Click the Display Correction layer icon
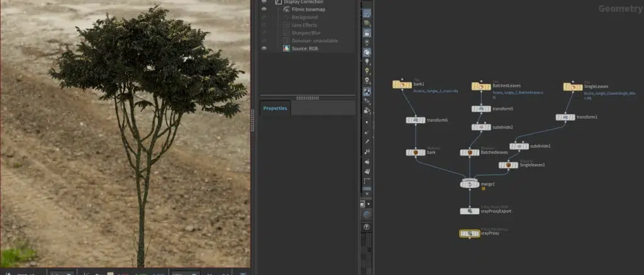644x275 pixels. (x=278, y=2)
